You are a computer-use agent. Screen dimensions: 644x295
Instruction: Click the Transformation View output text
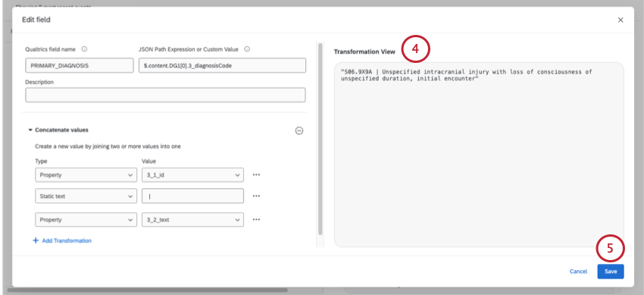pos(466,75)
